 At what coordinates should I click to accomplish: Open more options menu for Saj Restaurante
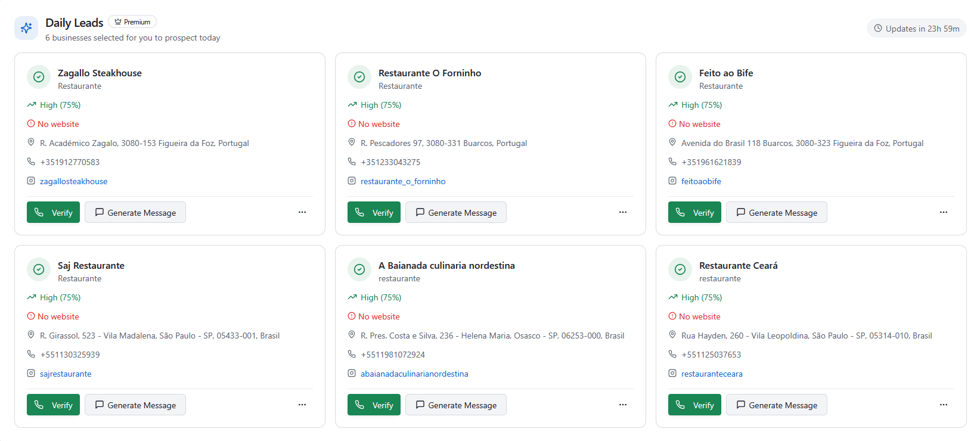tap(302, 405)
